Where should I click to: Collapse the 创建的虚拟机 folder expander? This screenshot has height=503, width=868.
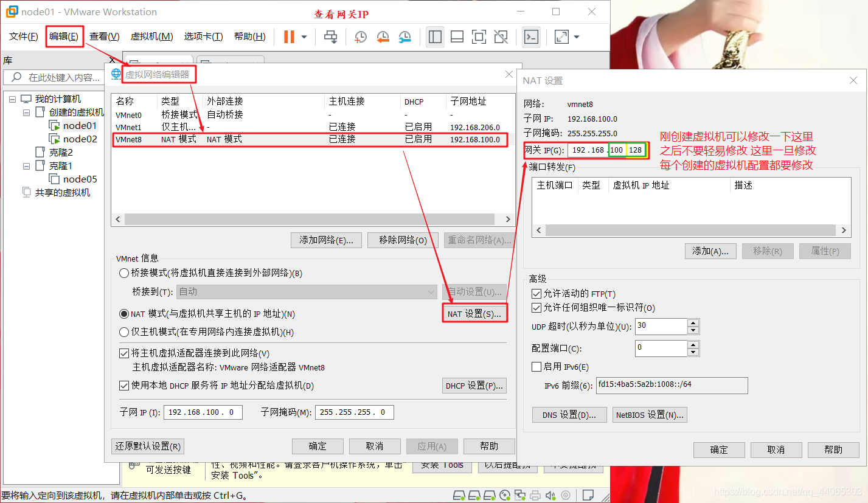coord(27,113)
